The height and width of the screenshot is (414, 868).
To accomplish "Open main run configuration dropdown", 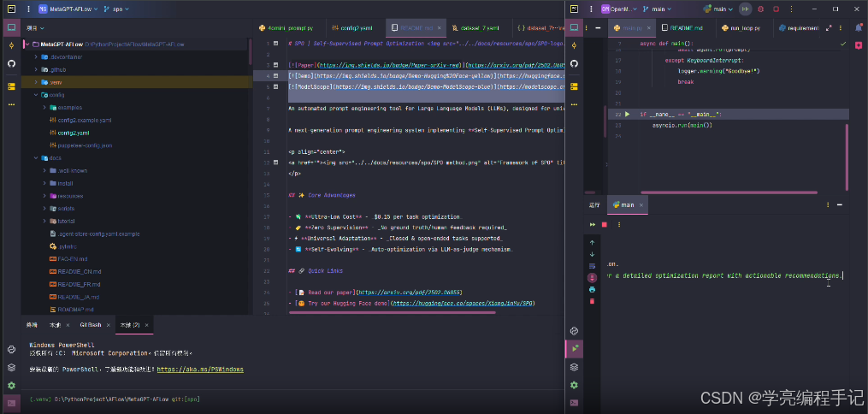I will (x=718, y=9).
